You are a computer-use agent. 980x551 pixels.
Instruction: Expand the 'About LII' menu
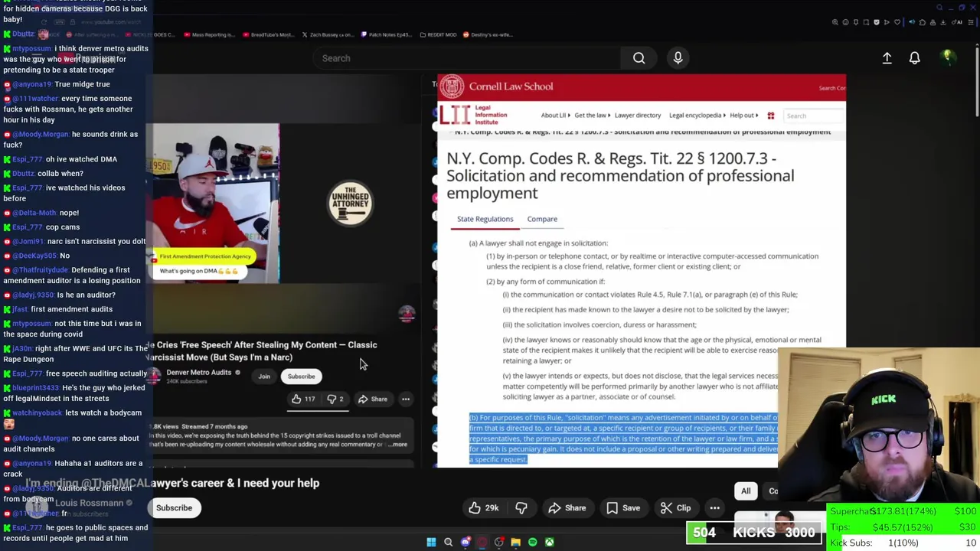pos(555,116)
